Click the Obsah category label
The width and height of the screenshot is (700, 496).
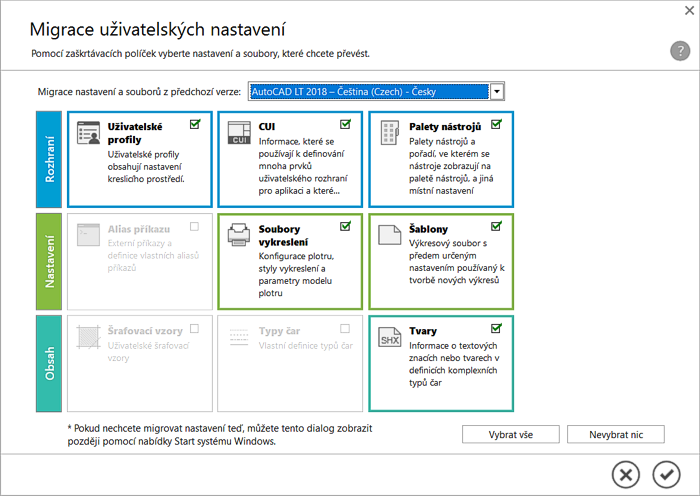tap(49, 363)
